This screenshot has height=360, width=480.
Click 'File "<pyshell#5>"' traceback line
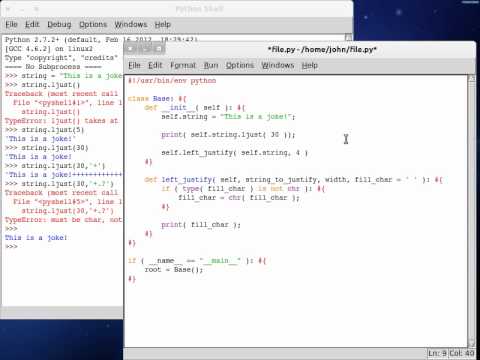pyautogui.click(x=68, y=202)
